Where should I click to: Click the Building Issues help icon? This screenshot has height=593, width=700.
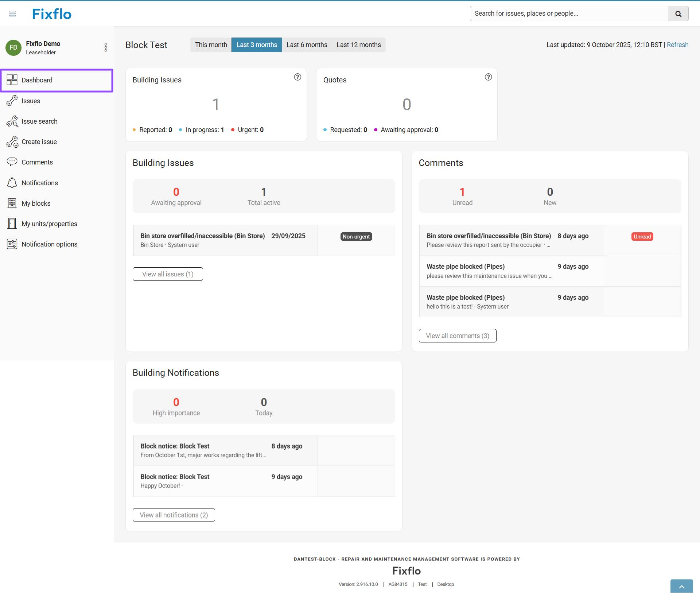click(297, 77)
